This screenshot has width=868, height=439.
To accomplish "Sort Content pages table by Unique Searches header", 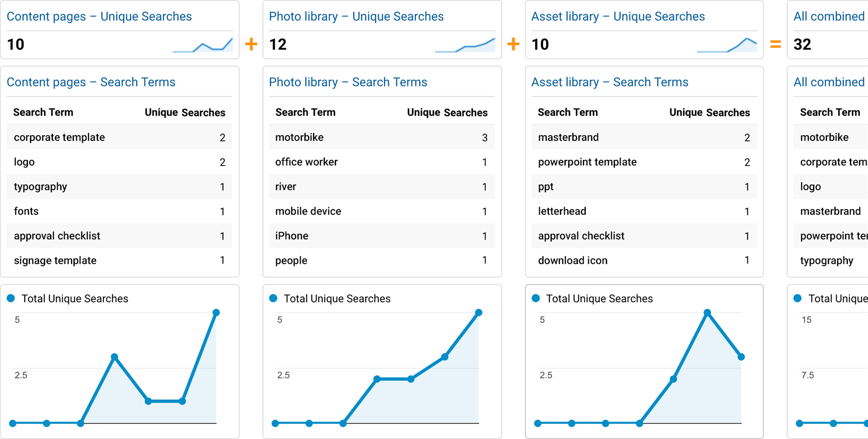I will click(185, 113).
